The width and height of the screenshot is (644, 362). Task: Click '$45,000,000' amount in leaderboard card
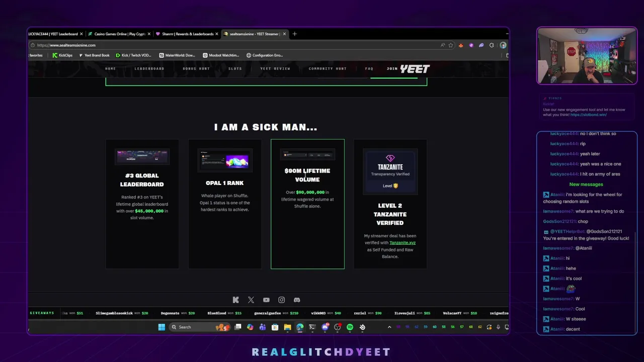point(149,211)
